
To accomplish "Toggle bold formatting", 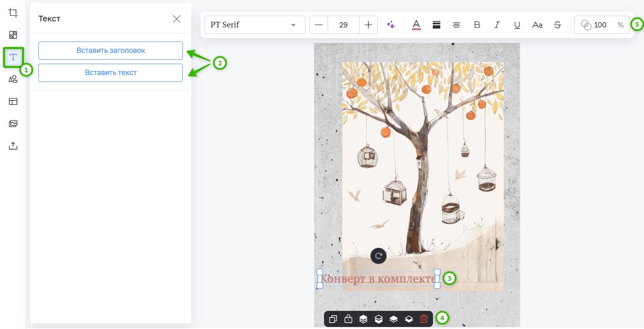I will (477, 25).
